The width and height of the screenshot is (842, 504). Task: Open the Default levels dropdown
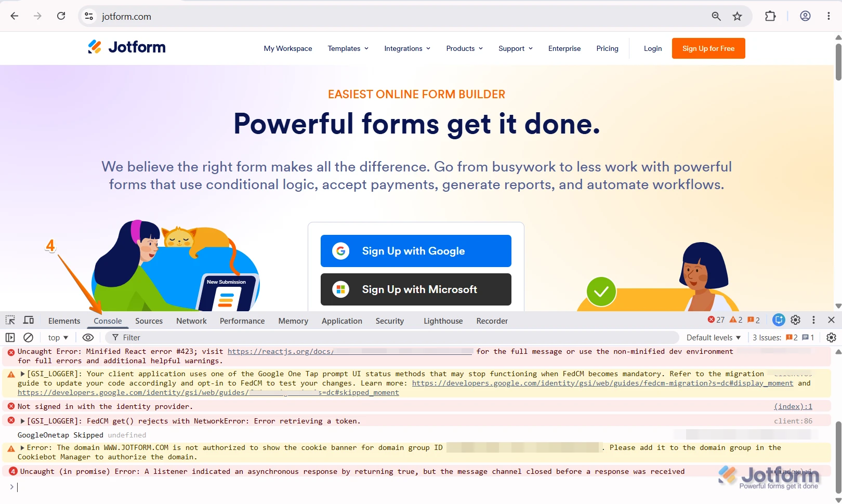point(713,338)
